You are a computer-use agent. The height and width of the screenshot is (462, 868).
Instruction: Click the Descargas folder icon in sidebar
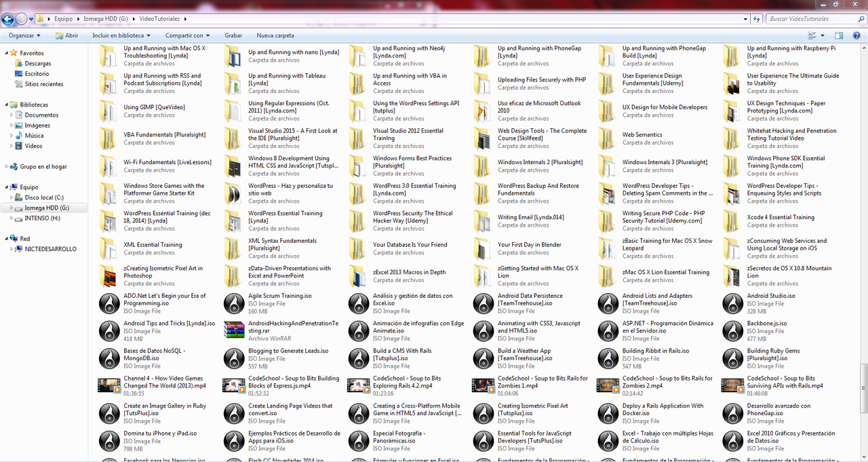click(19, 64)
